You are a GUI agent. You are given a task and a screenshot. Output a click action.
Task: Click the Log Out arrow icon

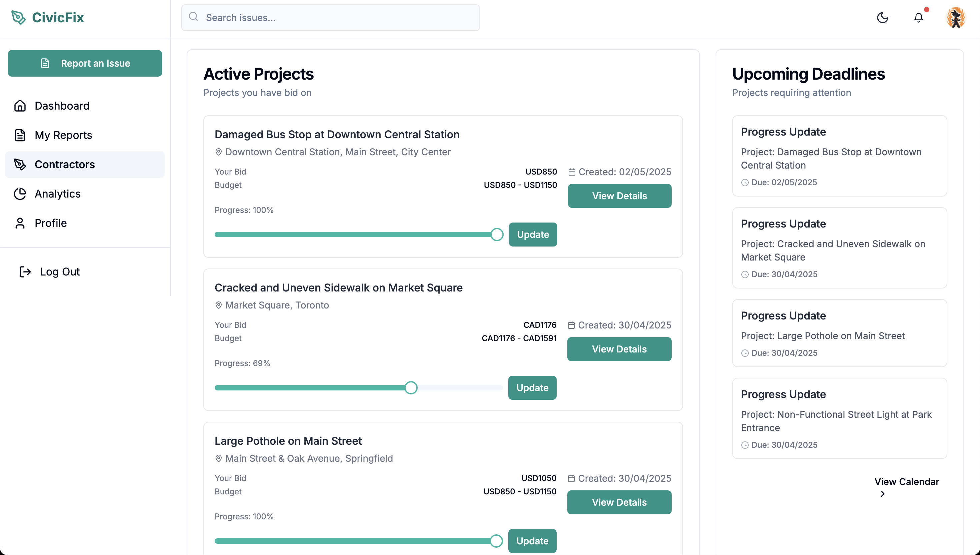tap(25, 272)
